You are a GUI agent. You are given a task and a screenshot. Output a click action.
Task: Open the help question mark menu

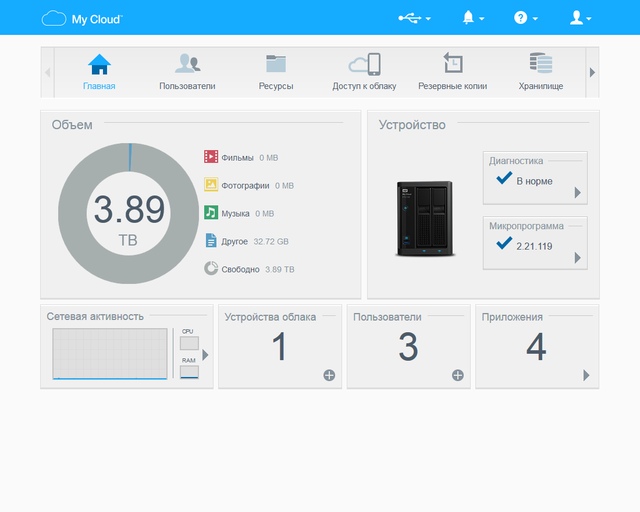(525, 18)
